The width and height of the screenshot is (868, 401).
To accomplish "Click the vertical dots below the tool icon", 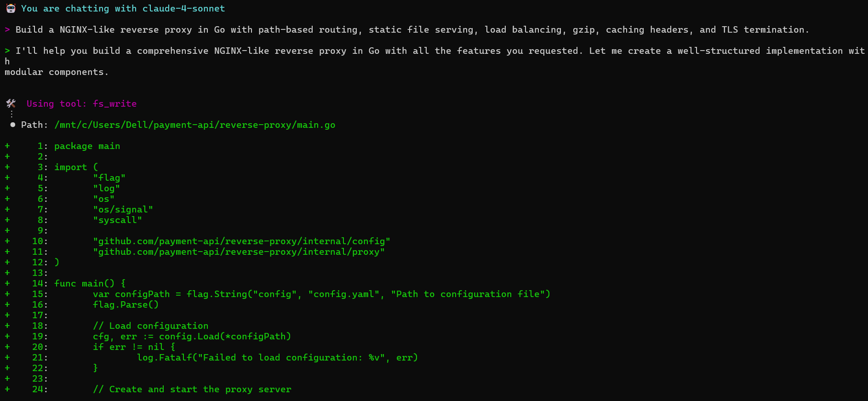I will 11,114.
